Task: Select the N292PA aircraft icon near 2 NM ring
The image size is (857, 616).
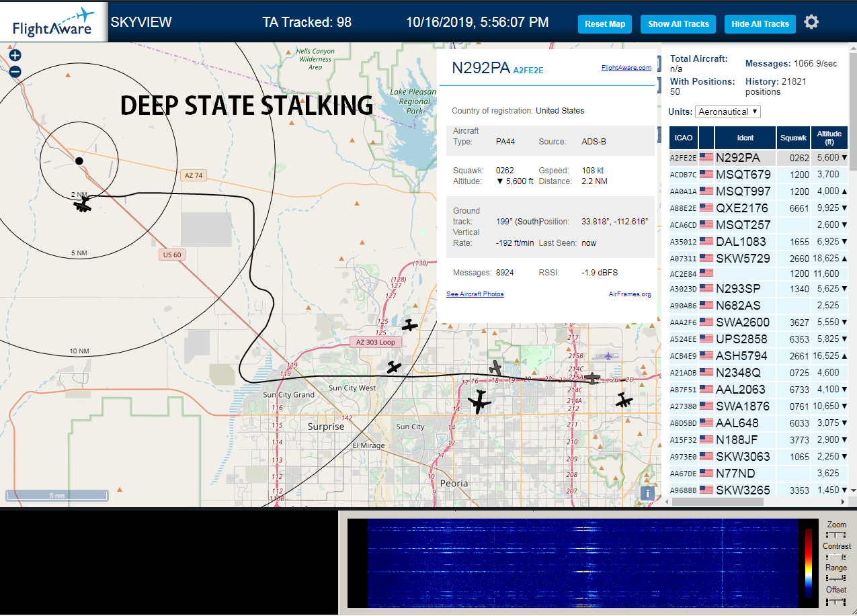Action: tap(83, 204)
